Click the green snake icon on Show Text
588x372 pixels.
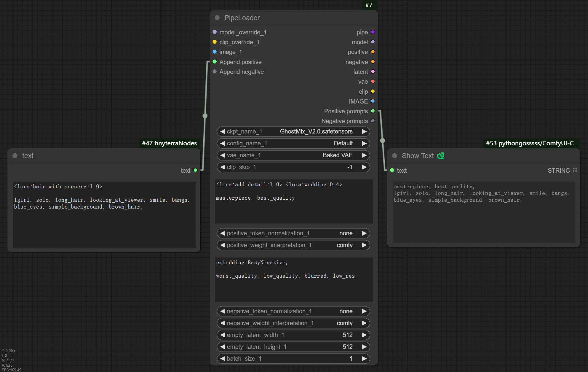440,156
